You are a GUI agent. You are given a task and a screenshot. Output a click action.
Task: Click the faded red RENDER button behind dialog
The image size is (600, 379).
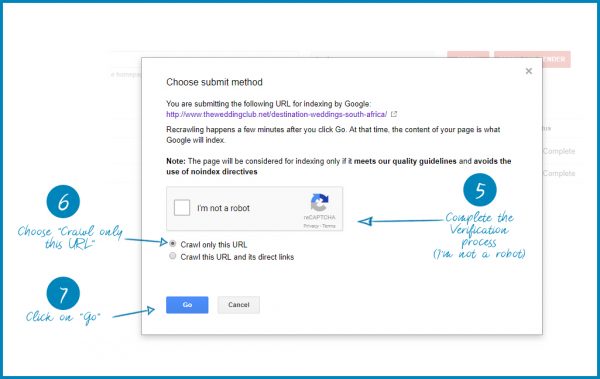tap(532, 59)
